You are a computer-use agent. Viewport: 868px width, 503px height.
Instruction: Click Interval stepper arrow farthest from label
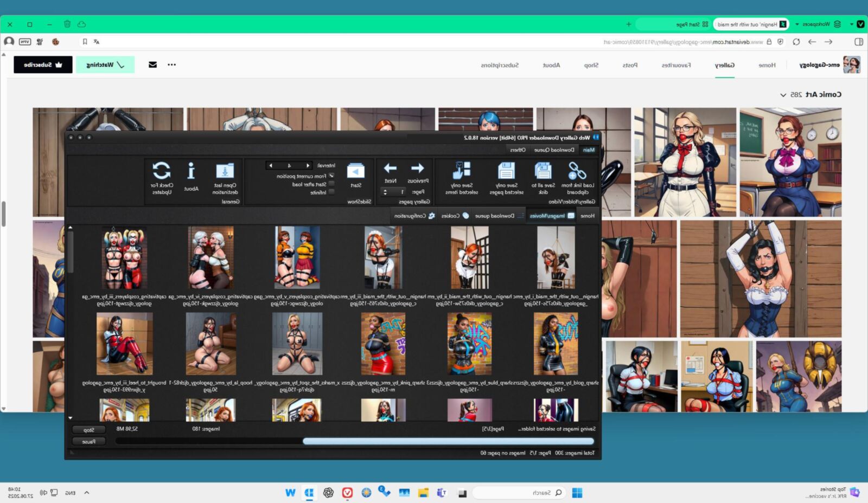pyautogui.click(x=271, y=165)
